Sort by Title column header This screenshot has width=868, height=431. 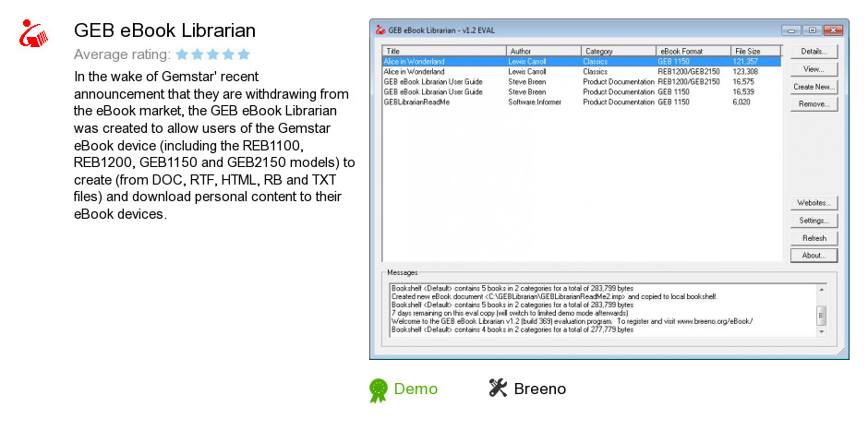[x=444, y=51]
